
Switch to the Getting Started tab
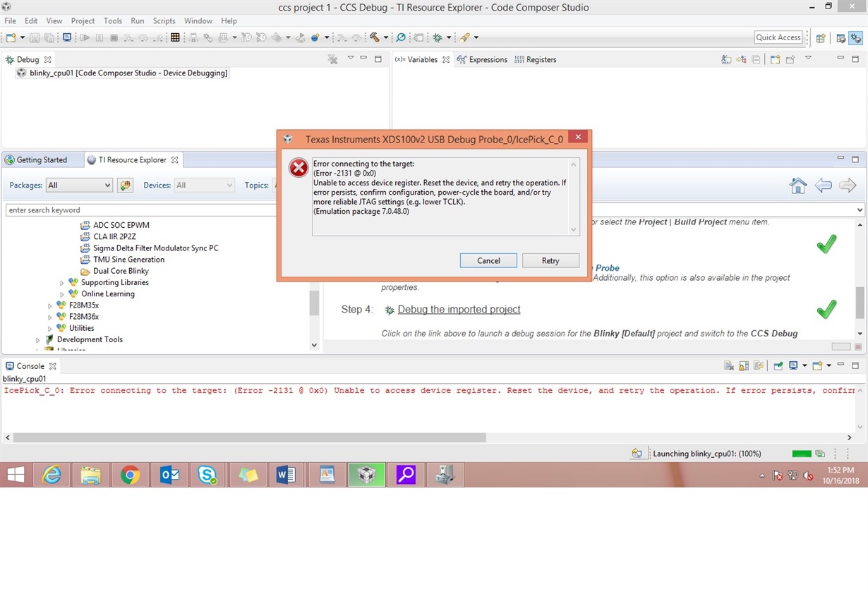[x=44, y=159]
